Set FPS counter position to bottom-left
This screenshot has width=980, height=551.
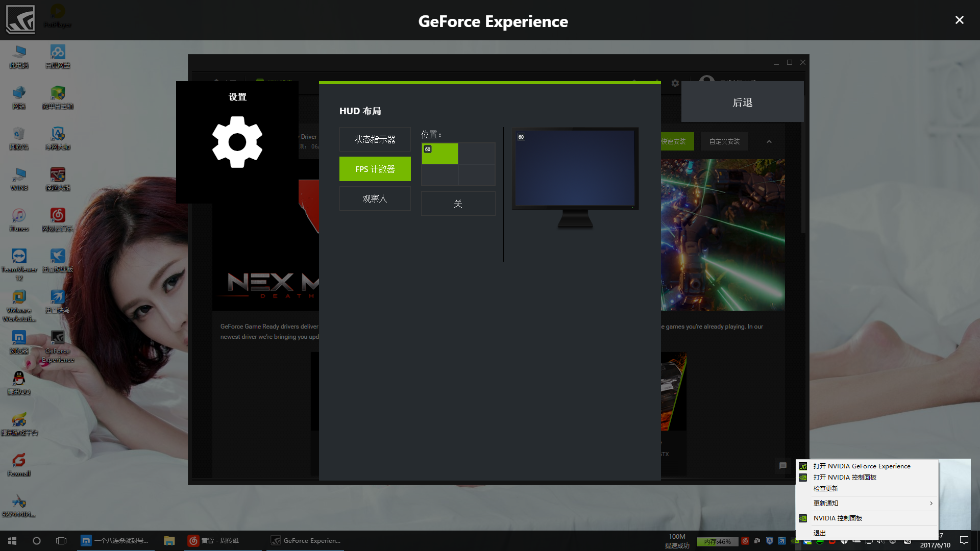[x=439, y=175]
